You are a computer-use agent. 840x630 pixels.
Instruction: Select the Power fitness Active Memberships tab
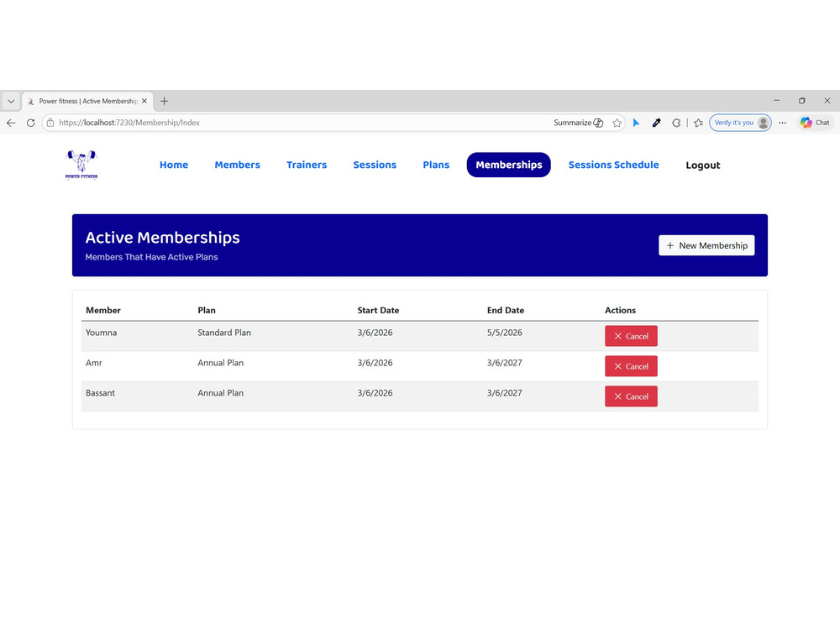pyautogui.click(x=88, y=101)
